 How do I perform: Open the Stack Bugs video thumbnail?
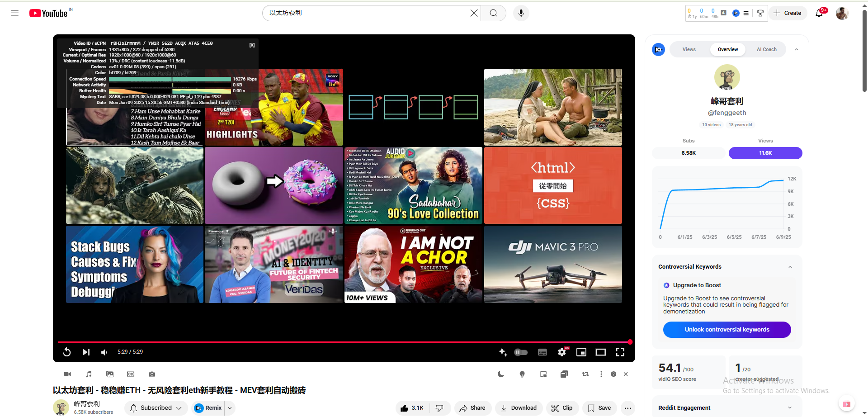click(135, 265)
